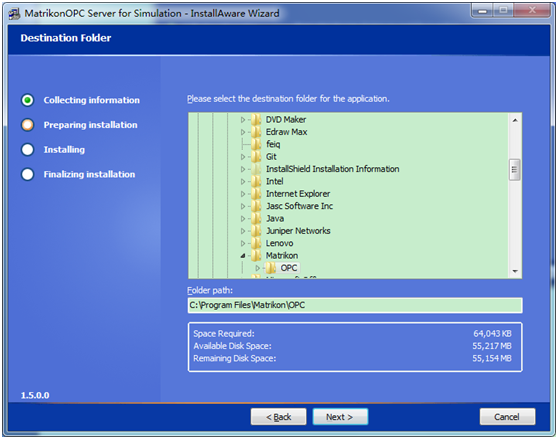Expand the OPC subfolder

coord(258,268)
